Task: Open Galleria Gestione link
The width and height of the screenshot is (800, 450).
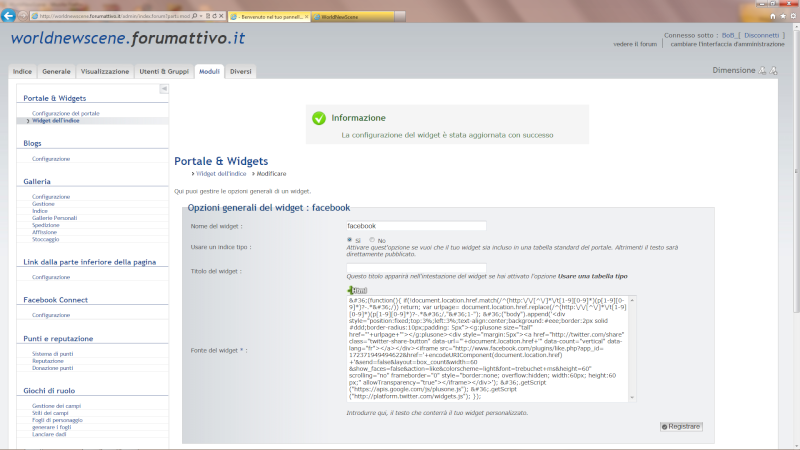Action: (43, 204)
